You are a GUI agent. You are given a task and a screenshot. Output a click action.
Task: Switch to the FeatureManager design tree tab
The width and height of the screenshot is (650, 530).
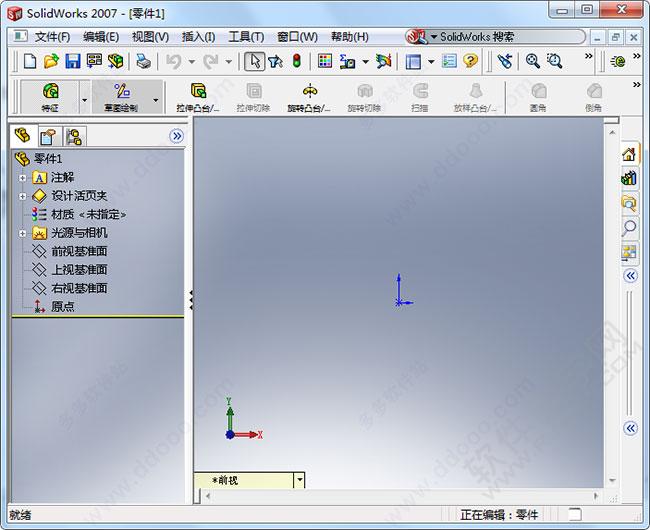coord(23,136)
